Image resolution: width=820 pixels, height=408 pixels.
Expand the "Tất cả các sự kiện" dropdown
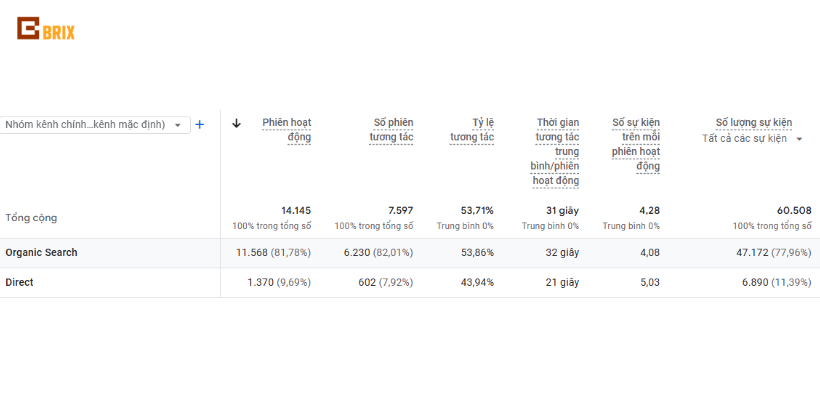coord(799,139)
